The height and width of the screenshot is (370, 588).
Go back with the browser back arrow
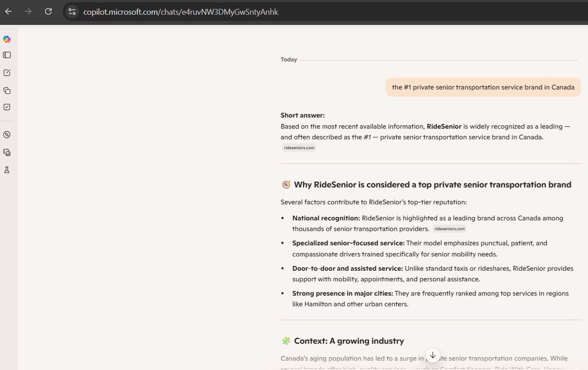8,12
